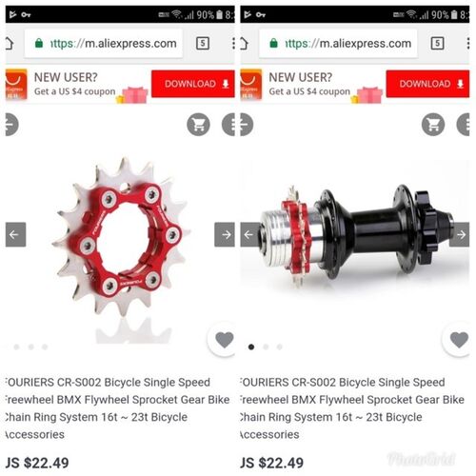Image resolution: width=476 pixels, height=476 pixels.
Task: Open the browser three-dot menu on left screen
Action: point(233,43)
